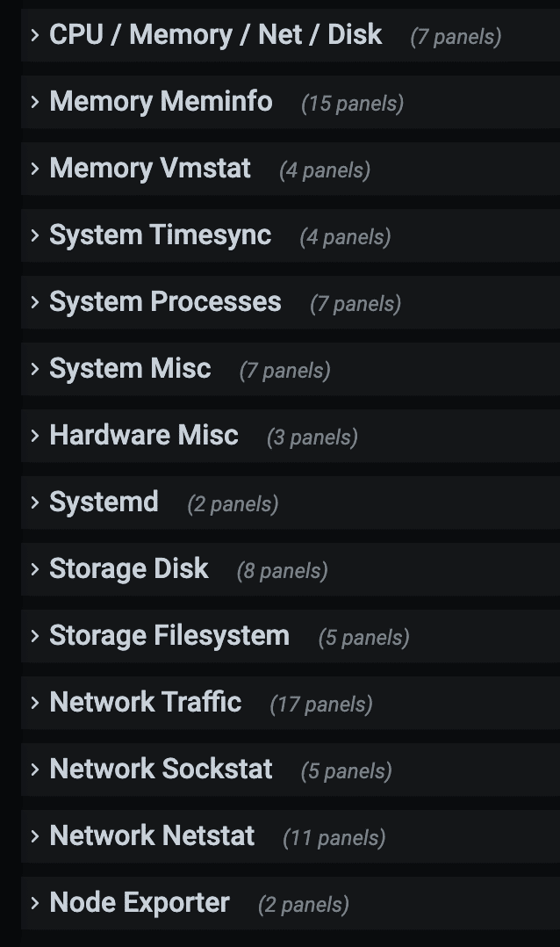Expand the System Processes row
Screen dimensions: 560x947
pyautogui.click(x=165, y=302)
